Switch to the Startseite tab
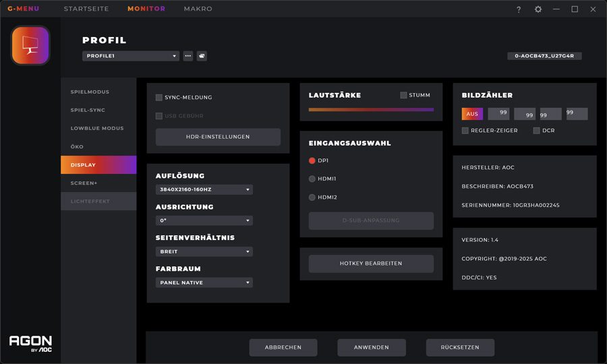 (x=86, y=9)
